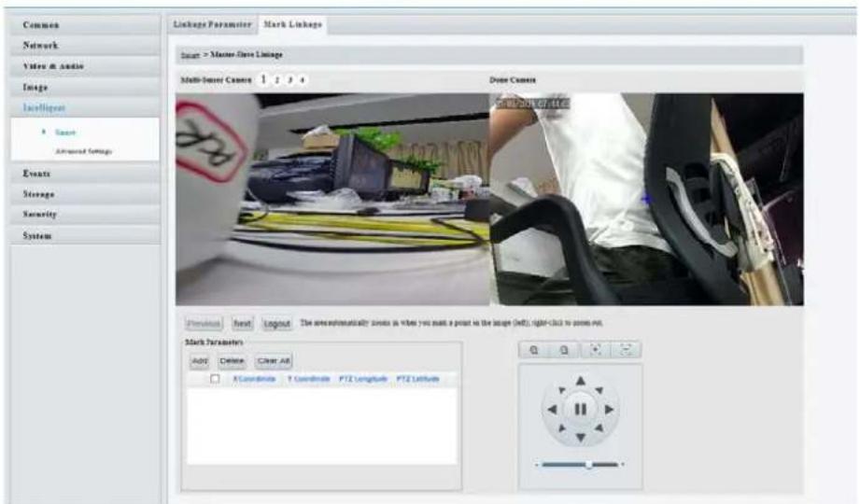Click the PTZ Latitude column header

[x=418, y=379]
